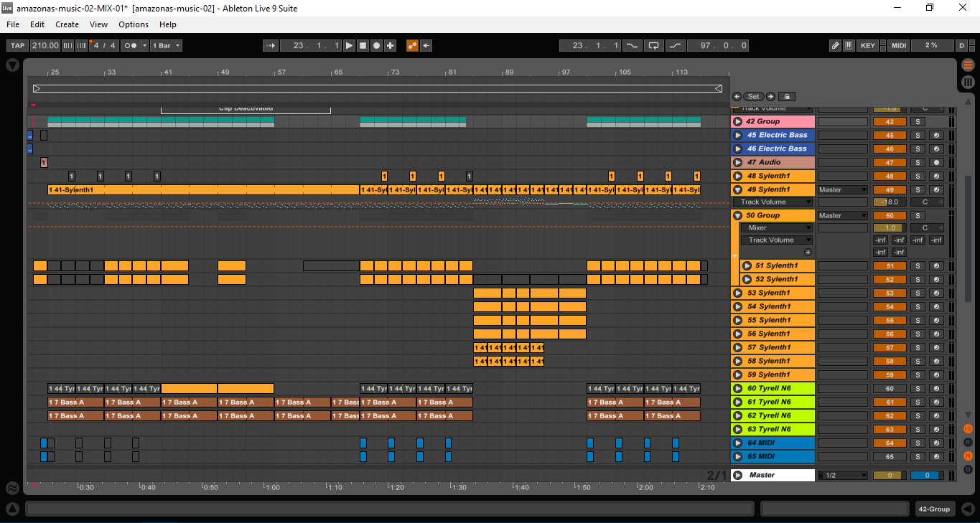This screenshot has height=523, width=980.
Task: Click the Stop button in the transport
Action: coord(363,45)
